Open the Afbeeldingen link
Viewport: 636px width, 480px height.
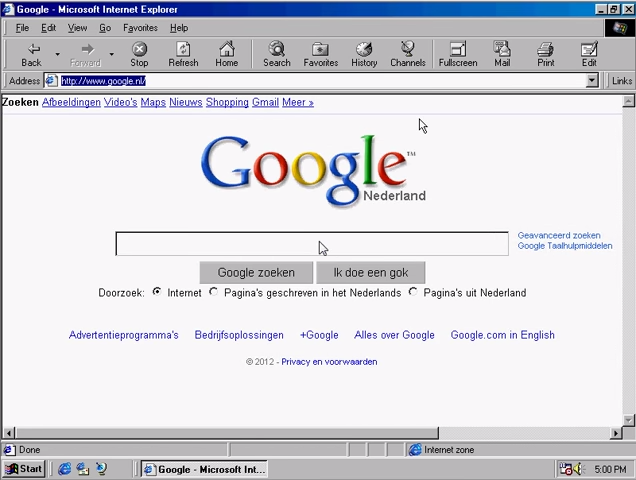click(x=71, y=102)
